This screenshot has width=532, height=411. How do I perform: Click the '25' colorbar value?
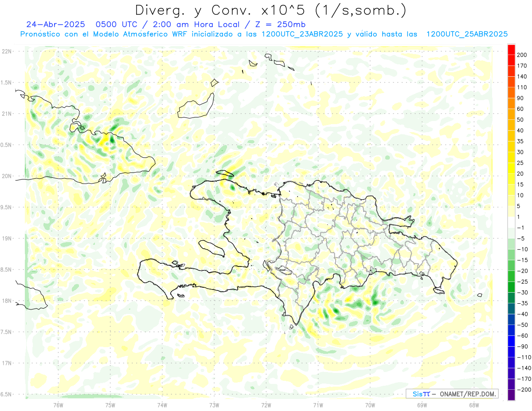click(520, 163)
